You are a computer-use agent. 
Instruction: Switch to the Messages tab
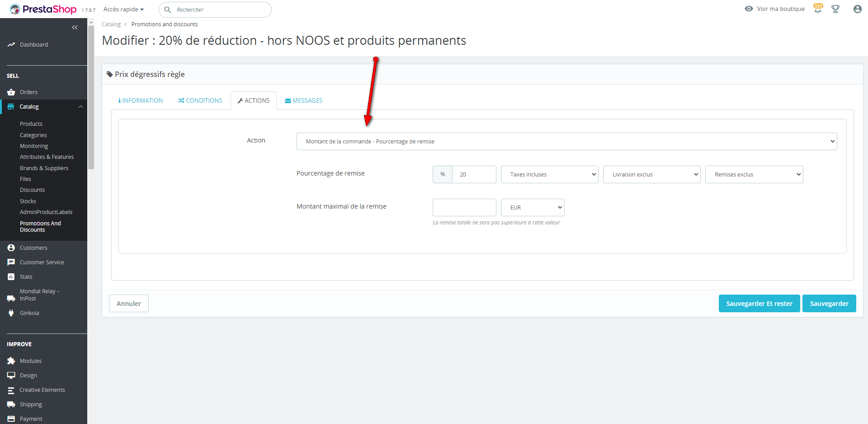(x=303, y=101)
